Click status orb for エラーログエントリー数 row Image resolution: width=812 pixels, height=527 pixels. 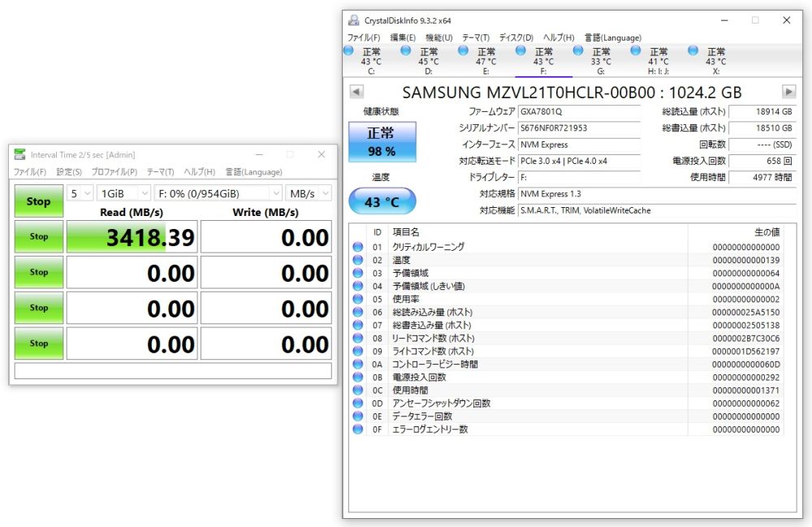[x=358, y=430]
